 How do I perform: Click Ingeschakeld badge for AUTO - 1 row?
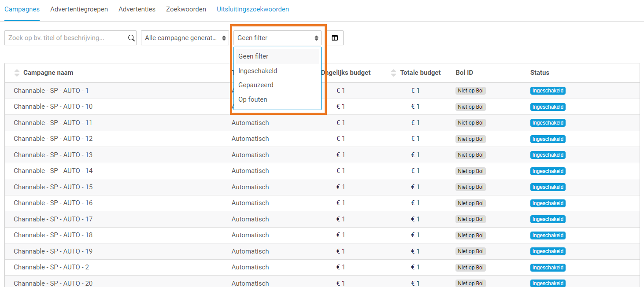(x=548, y=91)
